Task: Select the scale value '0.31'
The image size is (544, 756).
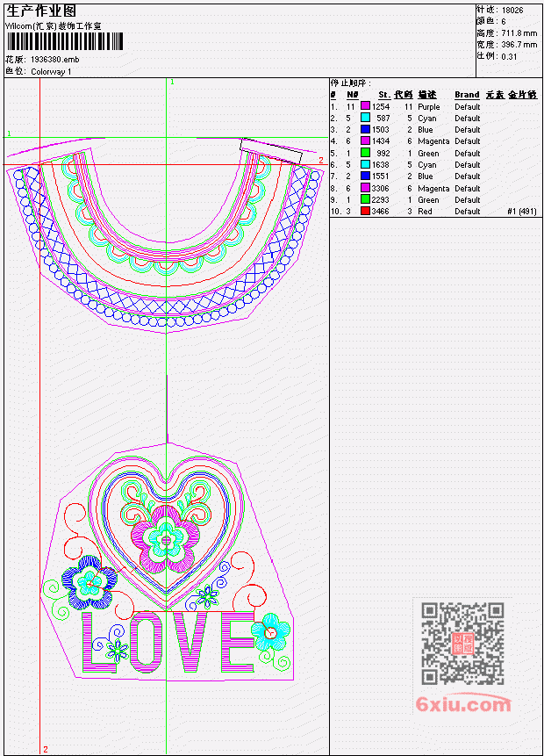Action: (509, 56)
